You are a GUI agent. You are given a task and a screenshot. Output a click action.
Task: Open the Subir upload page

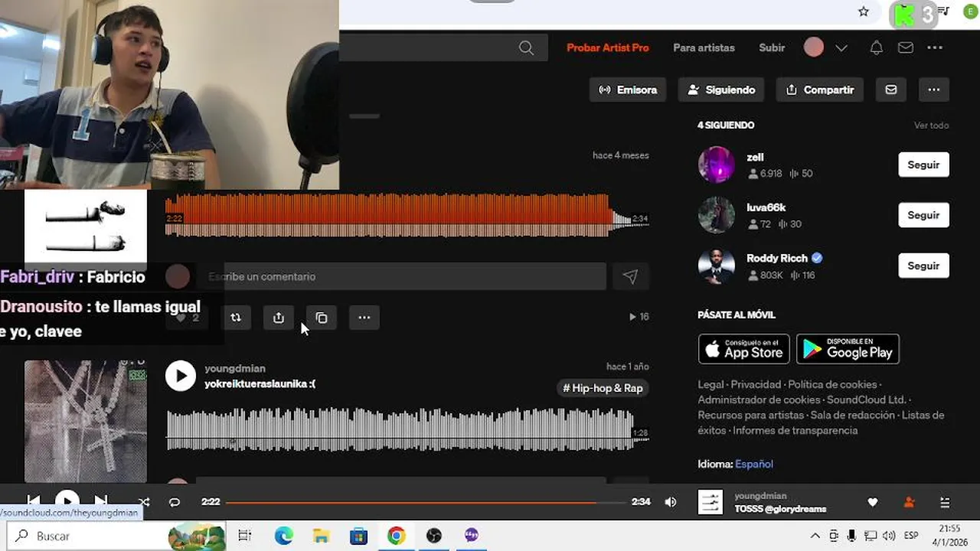coord(772,47)
